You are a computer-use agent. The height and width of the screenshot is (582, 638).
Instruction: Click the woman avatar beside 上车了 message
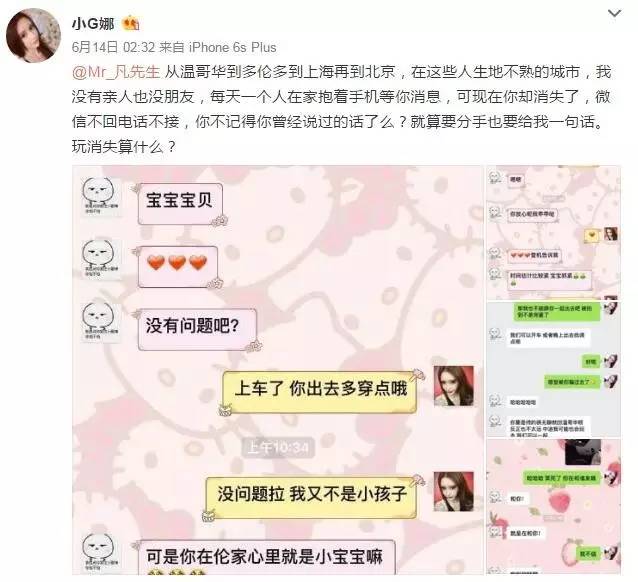(454, 386)
